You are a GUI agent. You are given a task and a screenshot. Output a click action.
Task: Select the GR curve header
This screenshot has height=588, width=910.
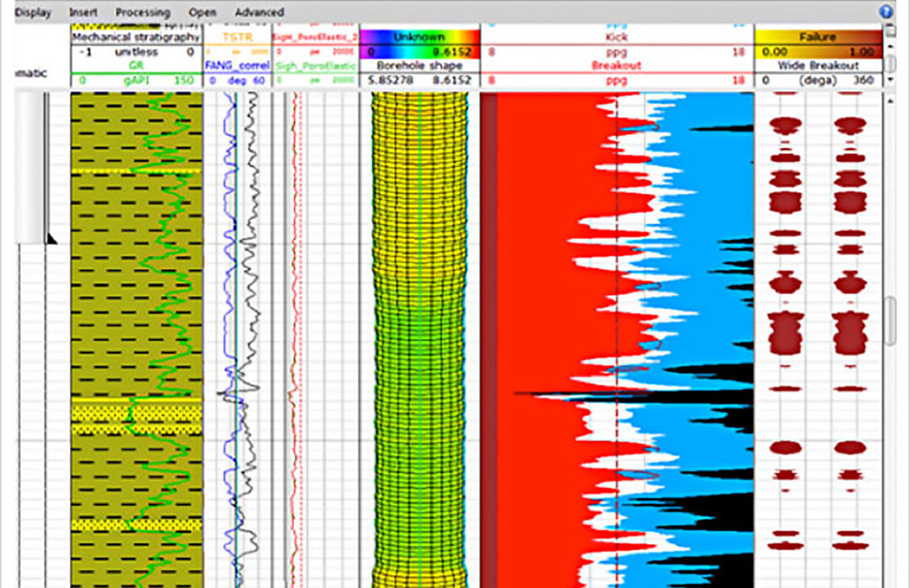pos(135,65)
